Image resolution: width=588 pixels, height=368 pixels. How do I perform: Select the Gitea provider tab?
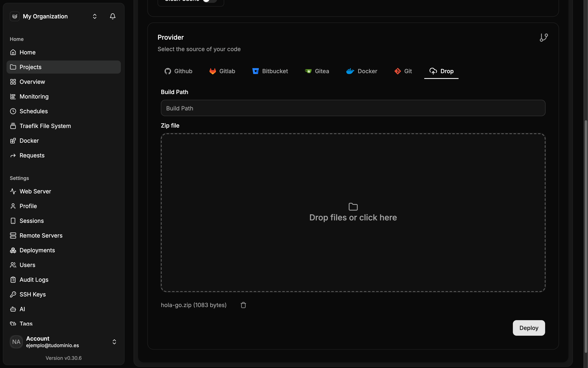[317, 71]
